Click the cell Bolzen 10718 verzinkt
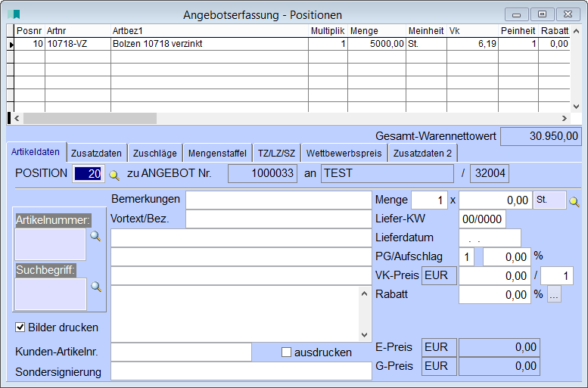This screenshot has height=388, width=588. point(210,44)
